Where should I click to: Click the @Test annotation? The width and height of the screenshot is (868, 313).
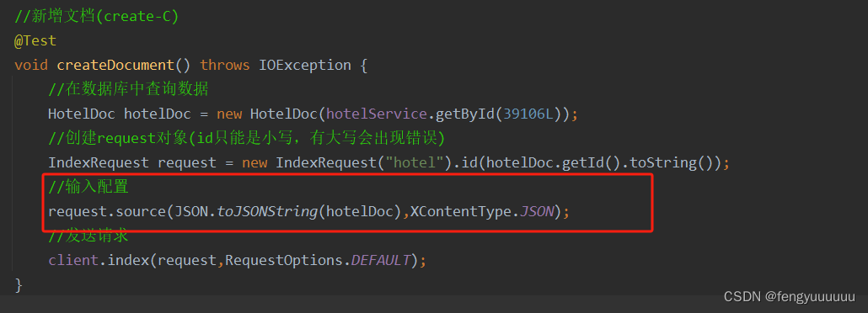coord(35,41)
